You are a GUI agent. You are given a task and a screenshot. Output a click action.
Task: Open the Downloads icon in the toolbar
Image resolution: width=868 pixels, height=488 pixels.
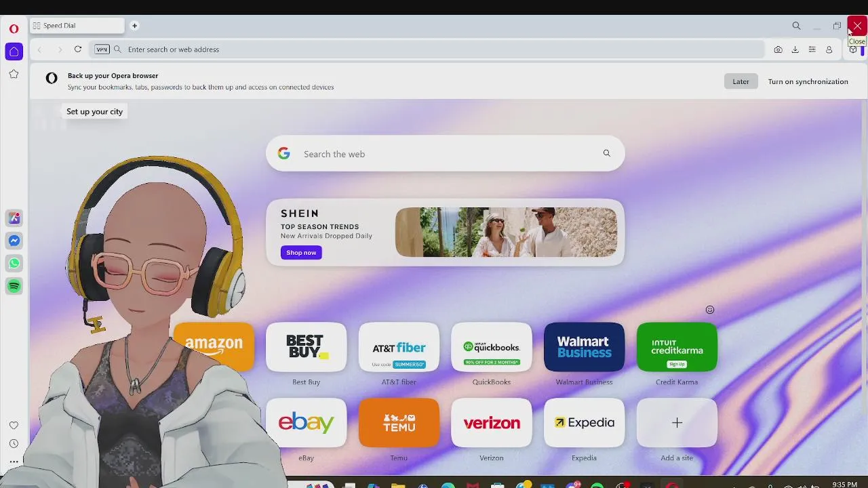(795, 49)
